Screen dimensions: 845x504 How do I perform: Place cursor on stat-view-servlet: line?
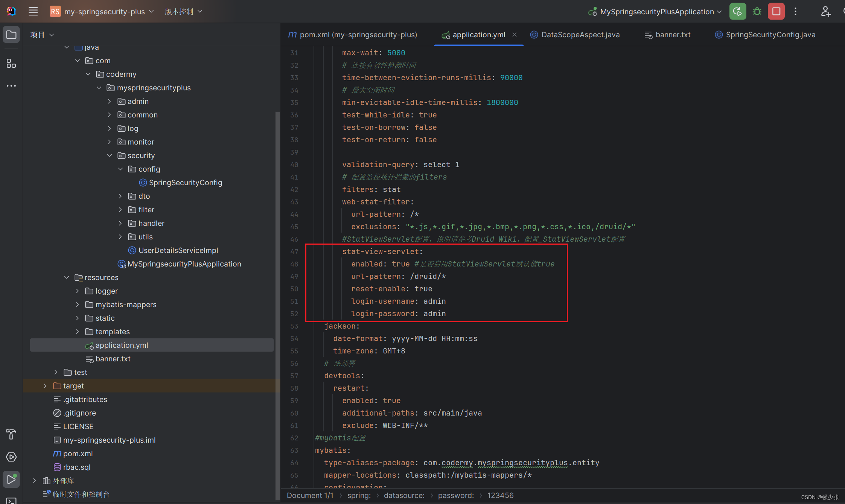(x=382, y=251)
